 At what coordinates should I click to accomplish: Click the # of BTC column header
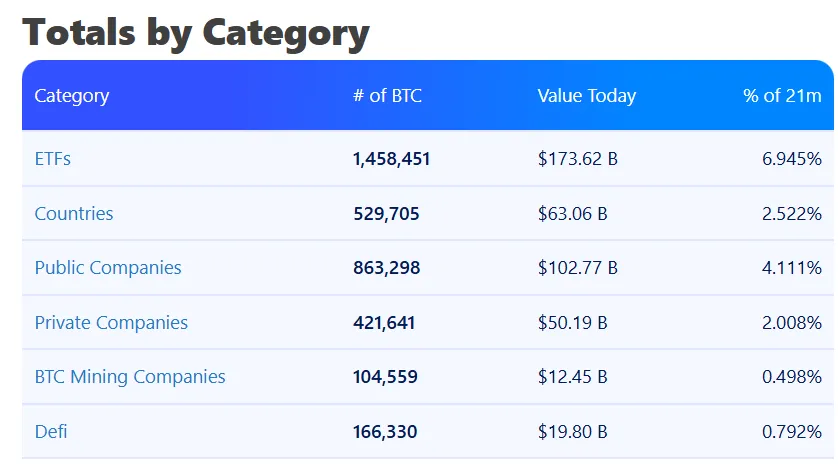pos(387,96)
